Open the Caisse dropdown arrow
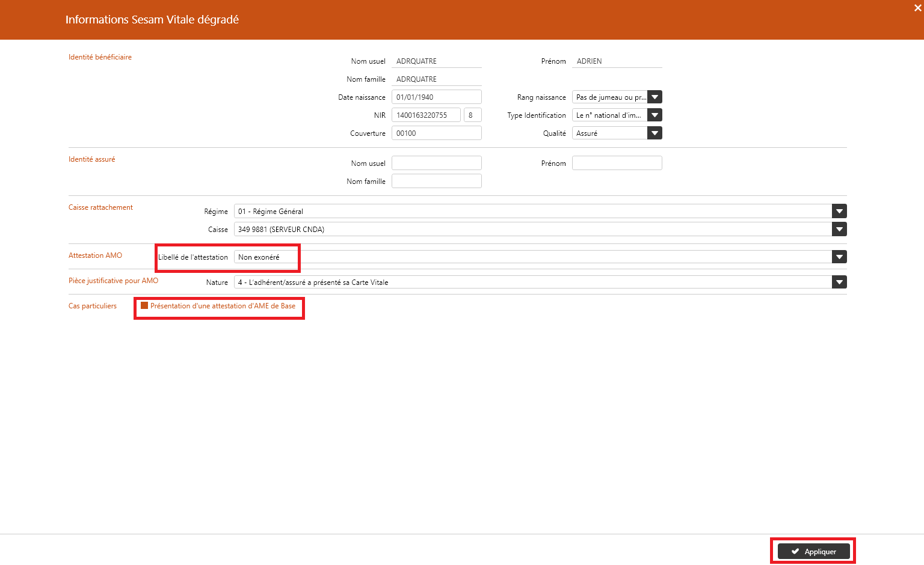This screenshot has height=565, width=924. tap(839, 229)
